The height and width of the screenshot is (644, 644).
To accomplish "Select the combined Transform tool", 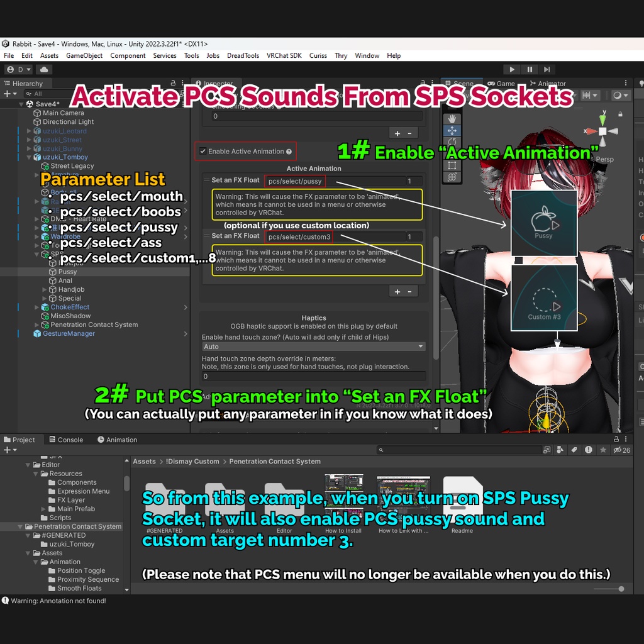I will 452,177.
